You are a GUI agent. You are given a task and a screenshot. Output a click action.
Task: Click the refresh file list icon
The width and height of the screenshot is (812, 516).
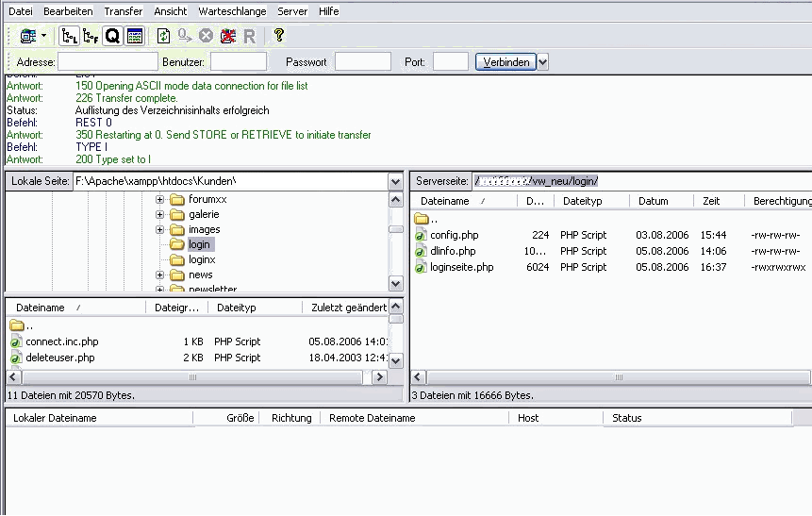164,36
